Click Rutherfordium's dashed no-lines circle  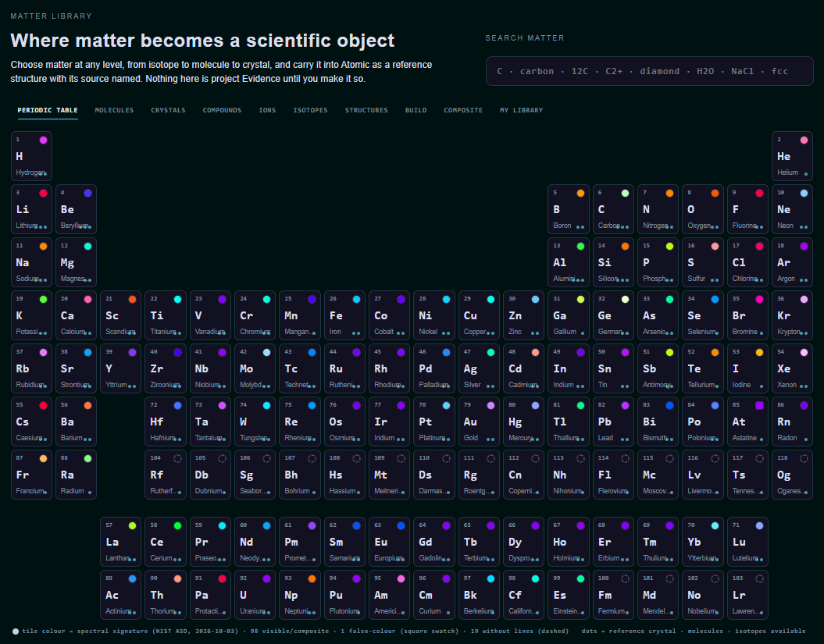(x=177, y=458)
